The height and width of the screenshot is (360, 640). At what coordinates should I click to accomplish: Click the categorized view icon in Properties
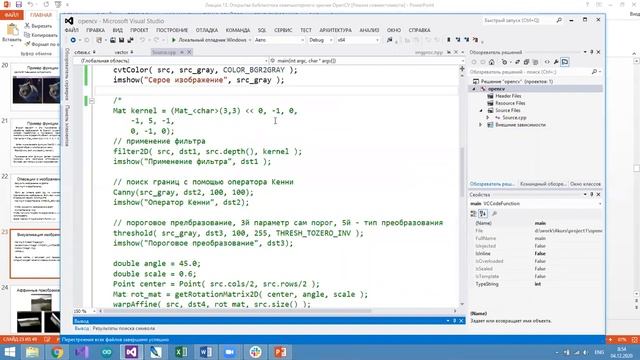point(473,213)
